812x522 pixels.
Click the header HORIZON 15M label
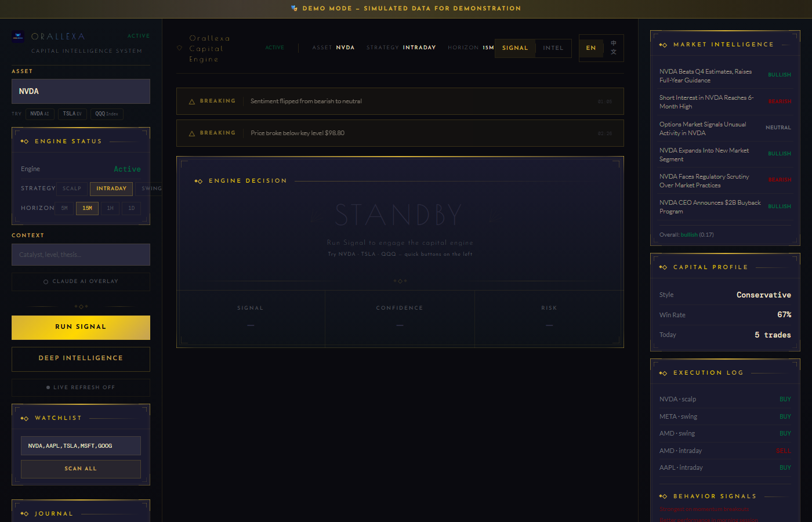pyautogui.click(x=471, y=48)
